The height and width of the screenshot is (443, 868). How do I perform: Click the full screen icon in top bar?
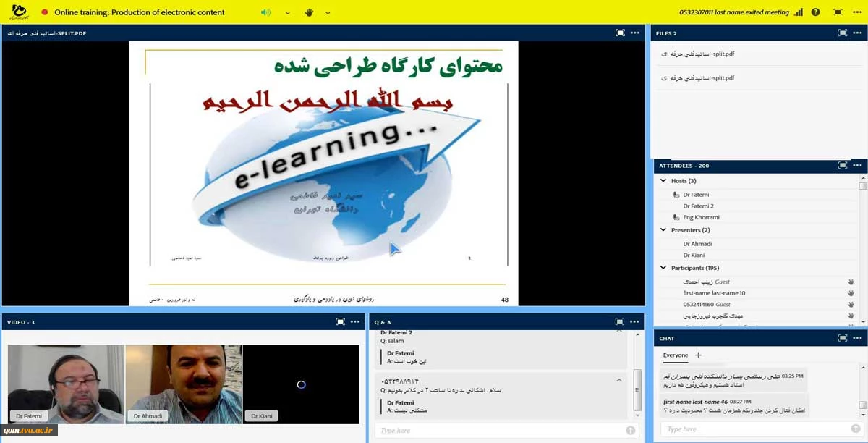(838, 12)
